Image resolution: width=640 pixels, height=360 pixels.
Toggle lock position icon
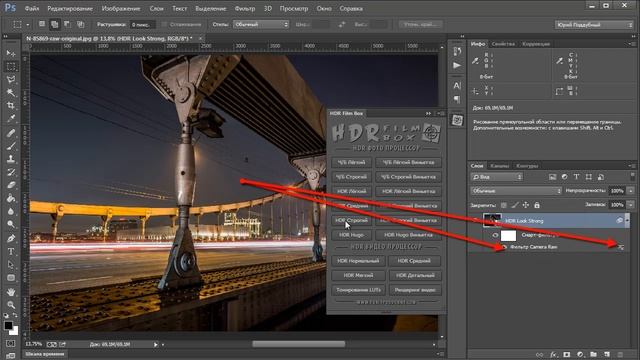click(x=526, y=205)
